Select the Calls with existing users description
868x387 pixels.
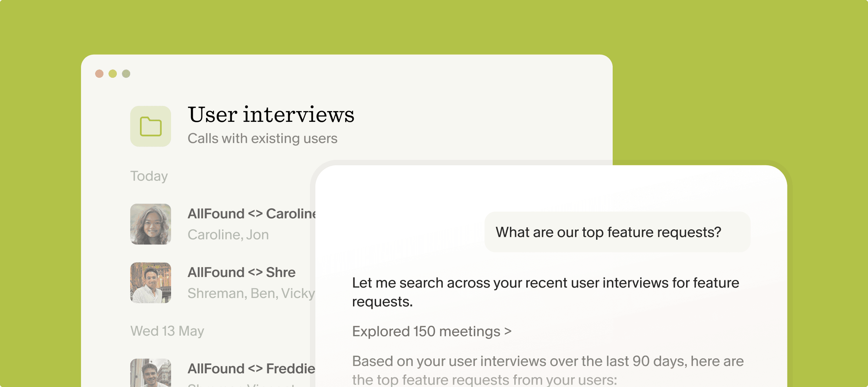point(263,139)
